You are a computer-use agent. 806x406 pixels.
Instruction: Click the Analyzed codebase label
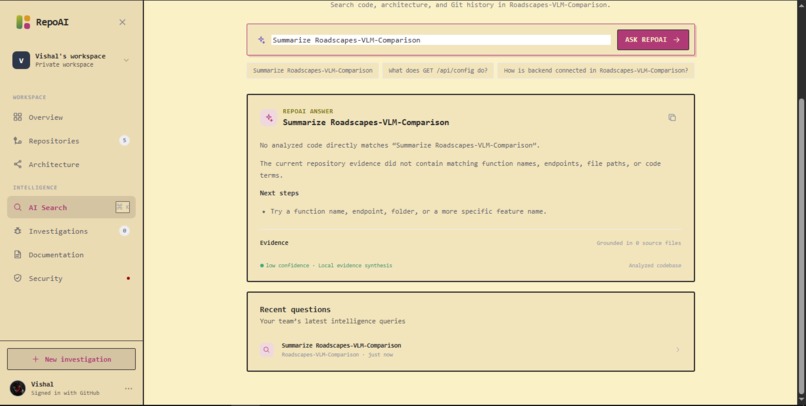pyautogui.click(x=655, y=266)
